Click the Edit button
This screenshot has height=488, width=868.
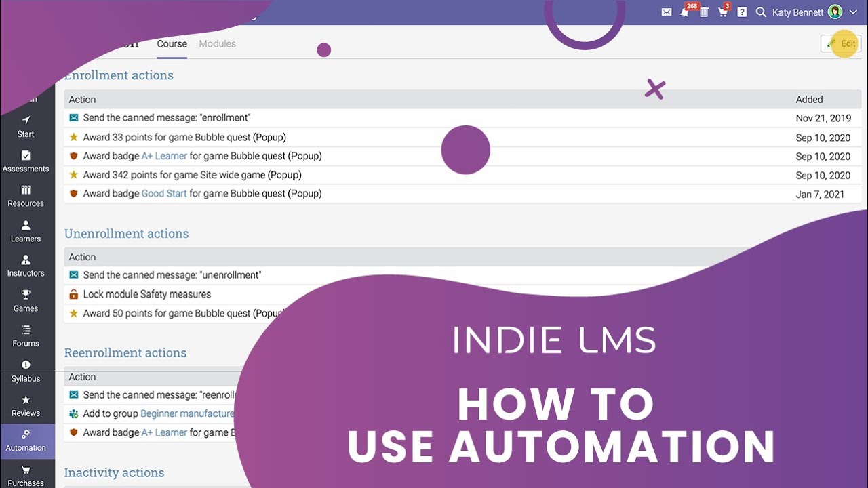[x=841, y=43]
